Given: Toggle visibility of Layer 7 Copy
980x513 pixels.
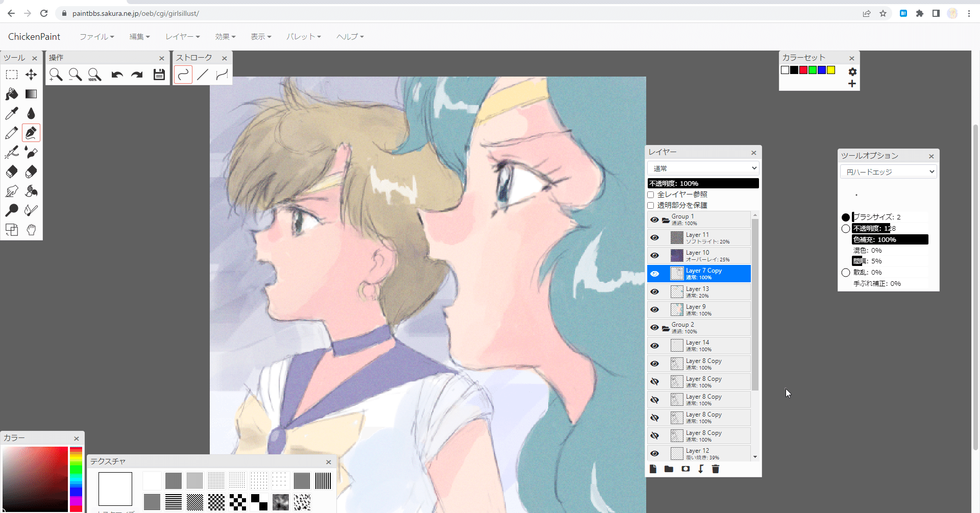Looking at the screenshot, I should pyautogui.click(x=655, y=274).
